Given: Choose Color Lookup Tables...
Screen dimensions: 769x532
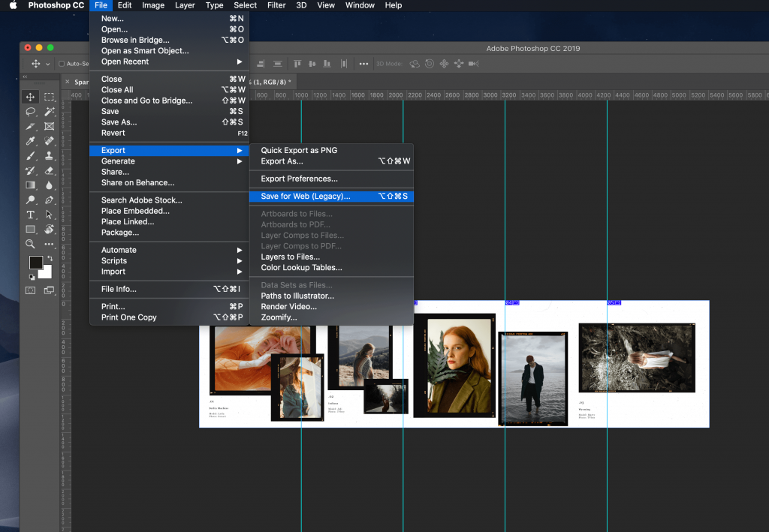Looking at the screenshot, I should point(331,267).
